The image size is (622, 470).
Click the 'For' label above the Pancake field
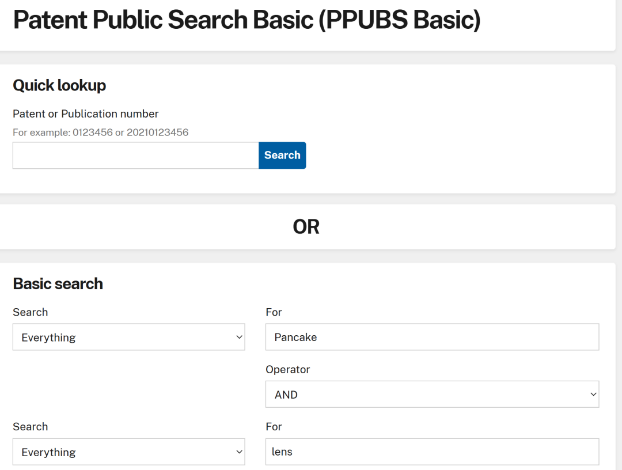point(273,312)
